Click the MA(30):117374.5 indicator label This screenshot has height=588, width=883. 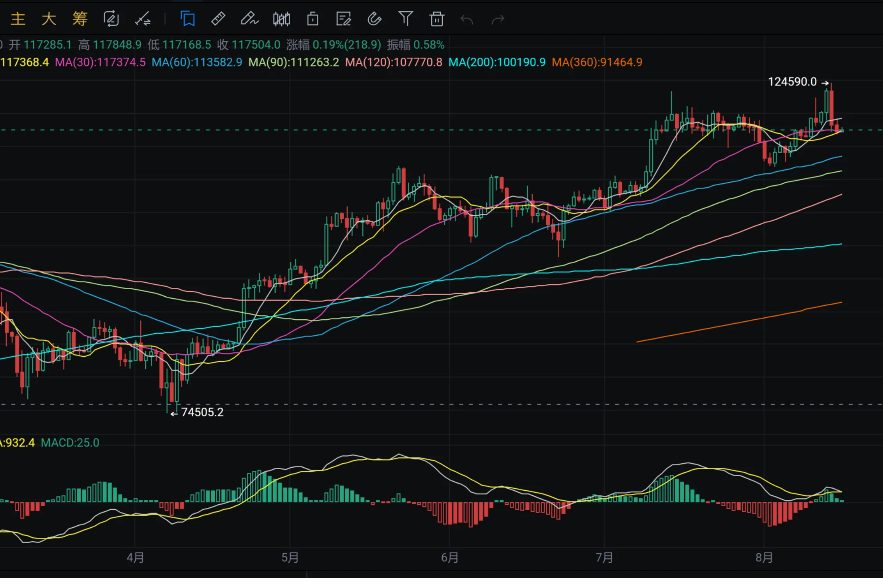click(x=100, y=62)
